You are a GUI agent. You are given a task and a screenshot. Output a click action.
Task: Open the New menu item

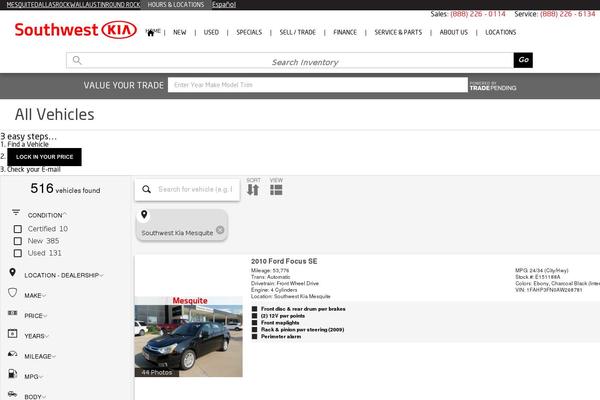[179, 33]
